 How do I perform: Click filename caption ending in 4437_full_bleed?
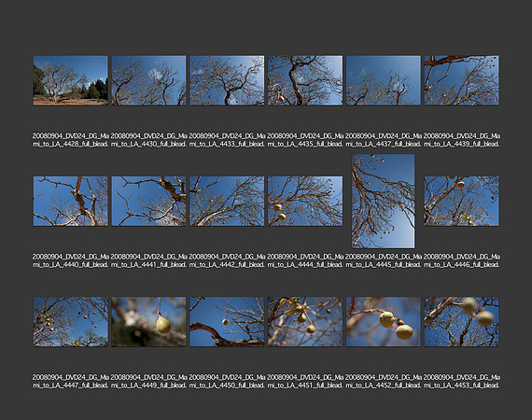(384, 140)
